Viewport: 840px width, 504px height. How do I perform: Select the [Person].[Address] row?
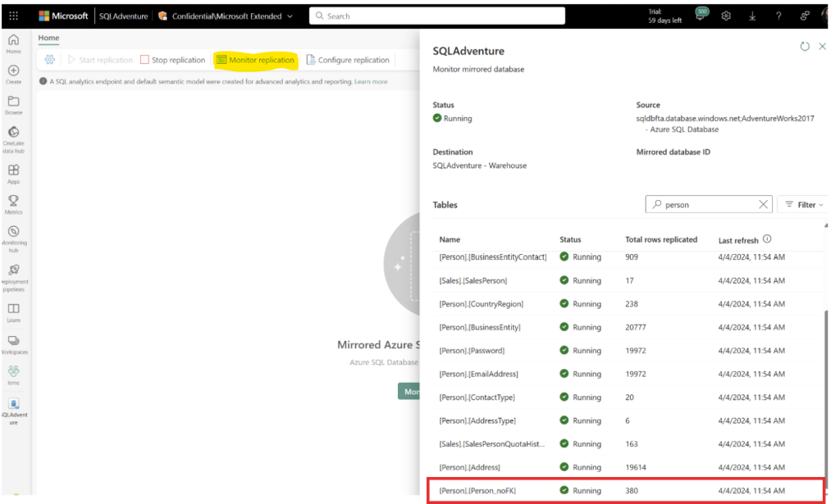[628, 467]
